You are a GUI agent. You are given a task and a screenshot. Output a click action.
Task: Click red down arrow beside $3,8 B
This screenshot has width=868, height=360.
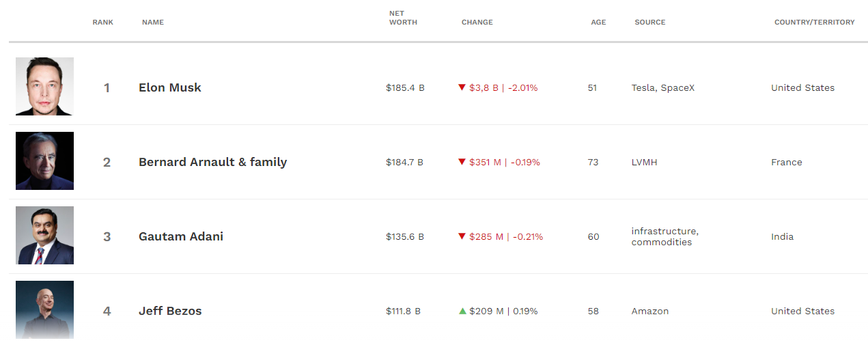pos(462,87)
